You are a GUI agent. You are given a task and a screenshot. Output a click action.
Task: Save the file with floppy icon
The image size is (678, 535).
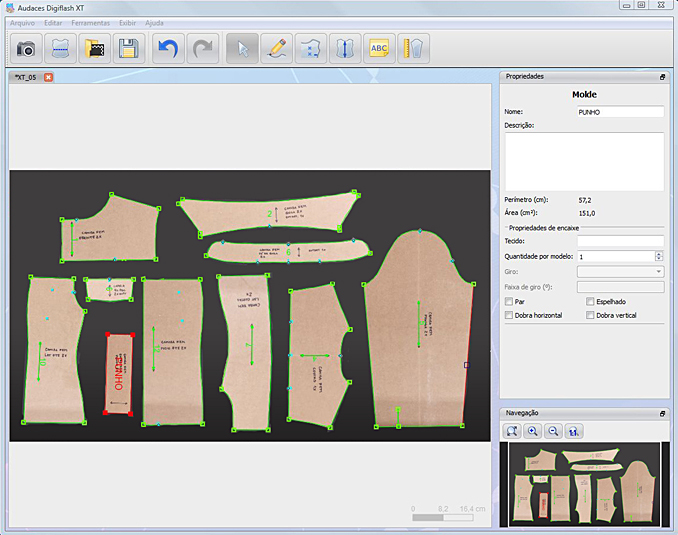[x=129, y=48]
